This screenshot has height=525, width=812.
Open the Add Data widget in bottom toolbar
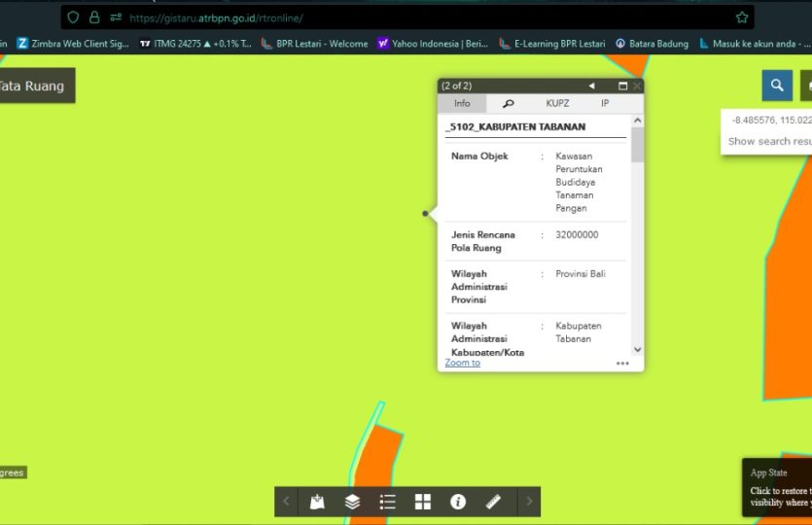click(x=317, y=502)
